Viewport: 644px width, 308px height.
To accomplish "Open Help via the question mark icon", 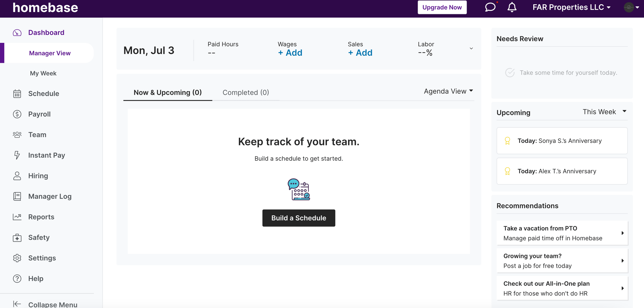I will (17, 279).
